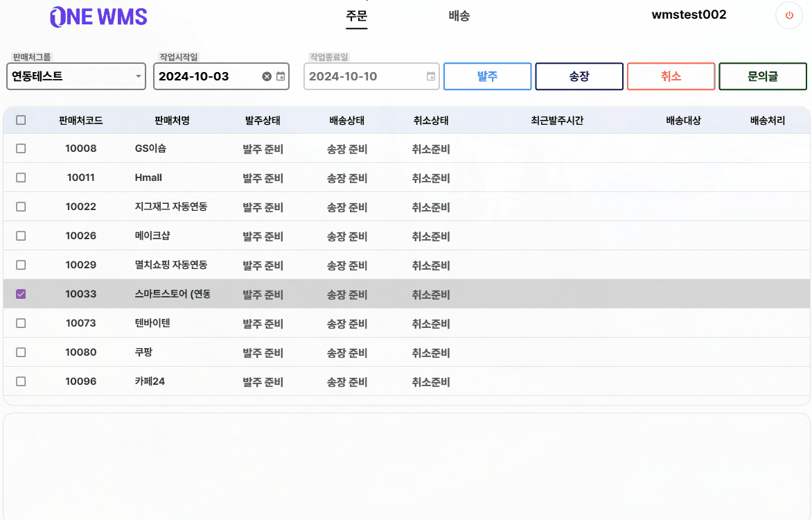The height and width of the screenshot is (520, 812).
Task: Click the 발주상태 column header
Action: click(x=263, y=120)
